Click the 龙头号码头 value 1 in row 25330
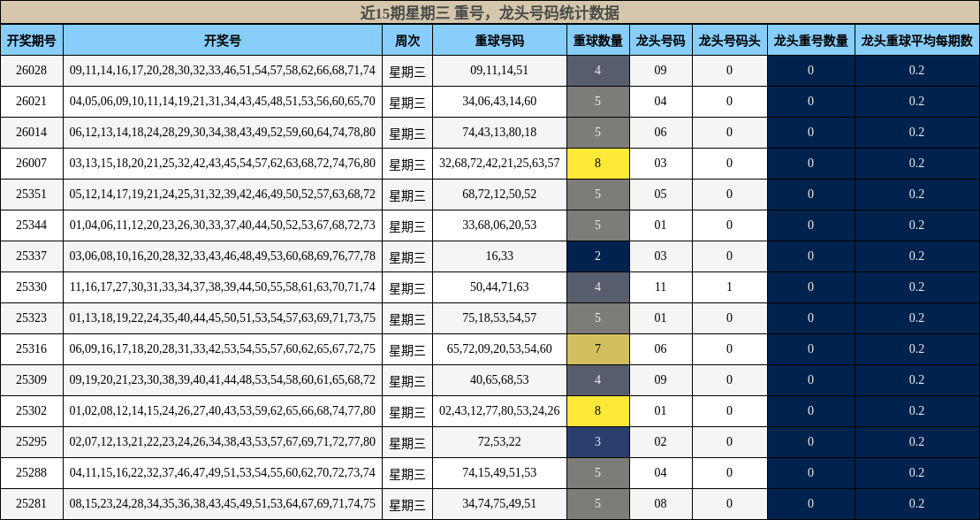Screen dimensions: 980x520 [x=730, y=287]
